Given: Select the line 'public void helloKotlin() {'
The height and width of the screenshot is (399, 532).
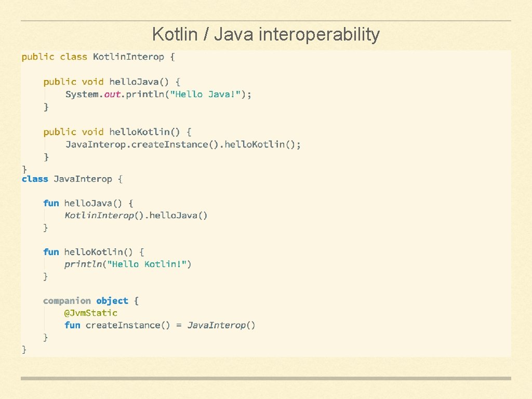Looking at the screenshot, I should [x=117, y=132].
